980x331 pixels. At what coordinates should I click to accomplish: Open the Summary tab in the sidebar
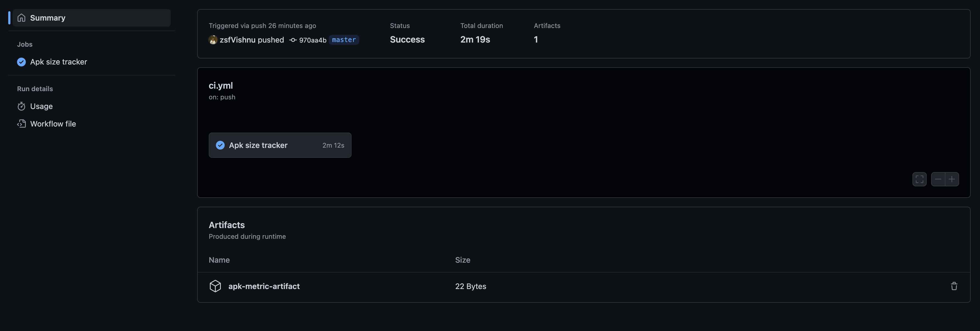pos(48,18)
